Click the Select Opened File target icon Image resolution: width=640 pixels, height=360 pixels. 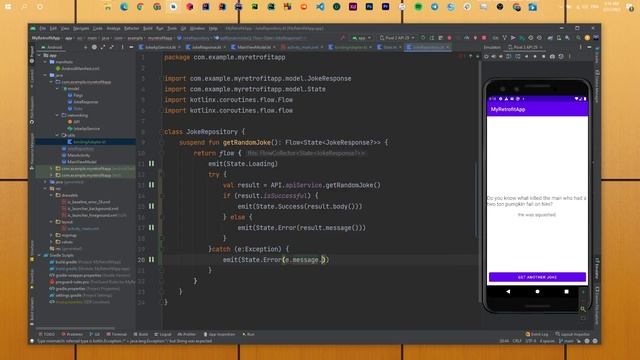coord(94,47)
